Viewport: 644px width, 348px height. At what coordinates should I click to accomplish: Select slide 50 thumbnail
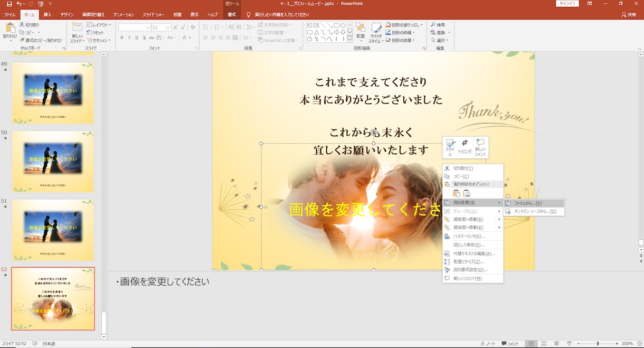click(53, 162)
